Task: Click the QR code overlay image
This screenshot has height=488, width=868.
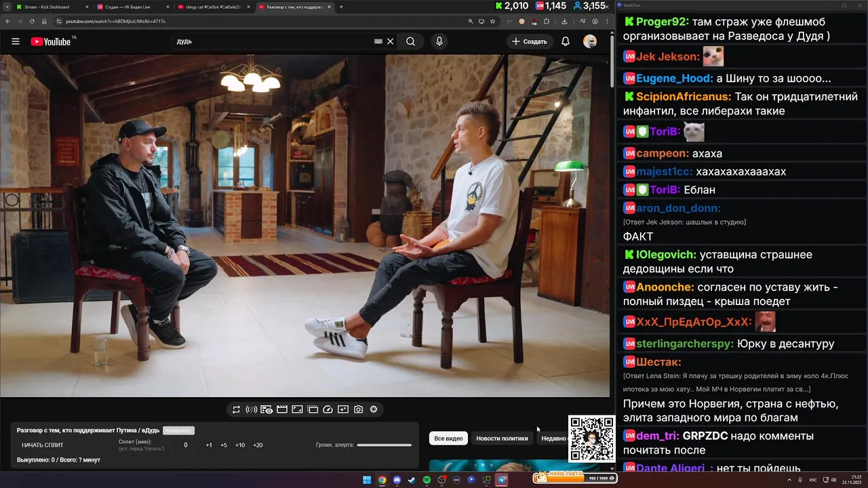Action: coord(591,439)
